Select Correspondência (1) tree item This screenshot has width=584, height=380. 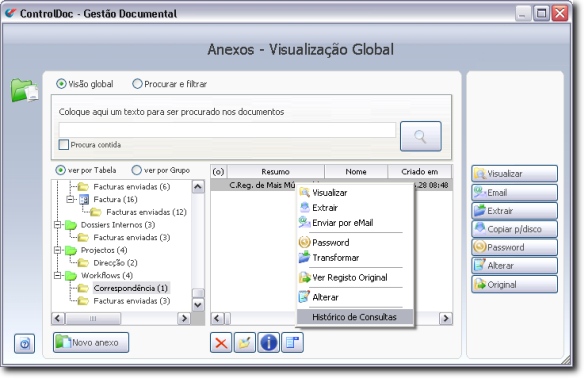[131, 288]
